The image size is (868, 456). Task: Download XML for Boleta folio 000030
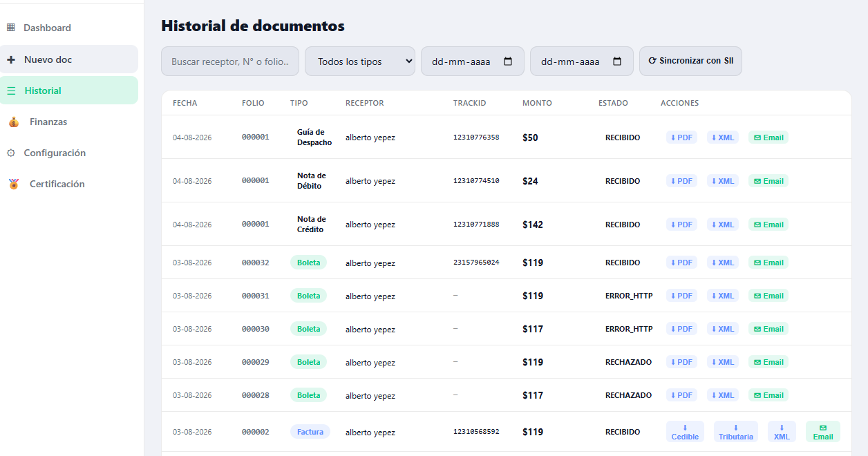(722, 329)
